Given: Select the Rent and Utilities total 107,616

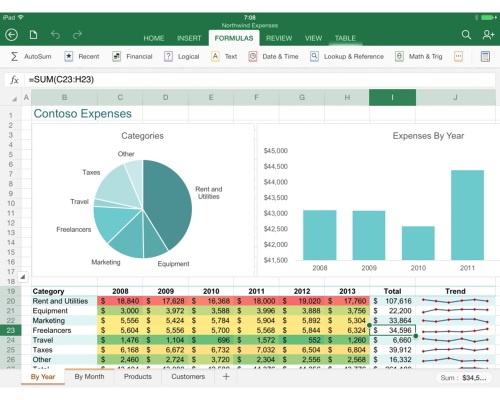Looking at the screenshot, I should pyautogui.click(x=393, y=301).
